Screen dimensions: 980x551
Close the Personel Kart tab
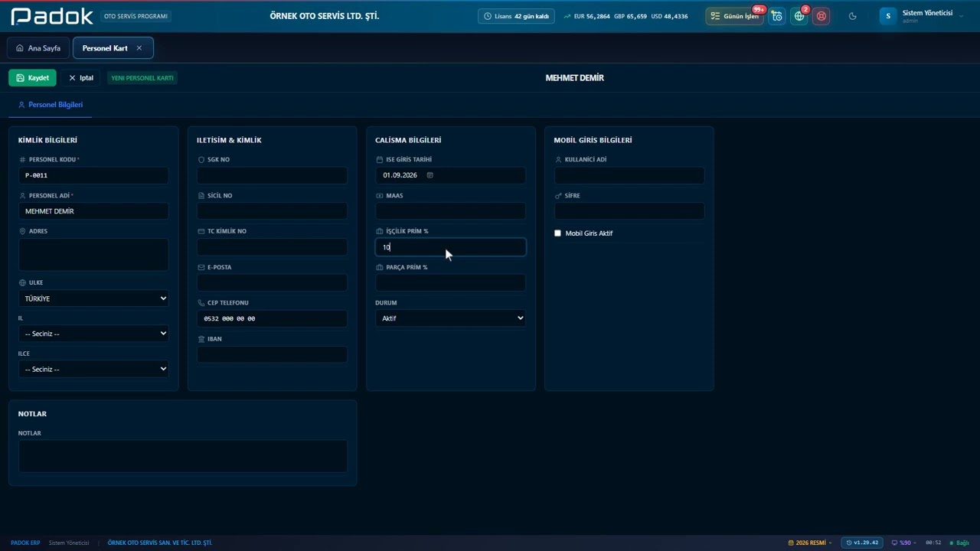click(x=139, y=48)
